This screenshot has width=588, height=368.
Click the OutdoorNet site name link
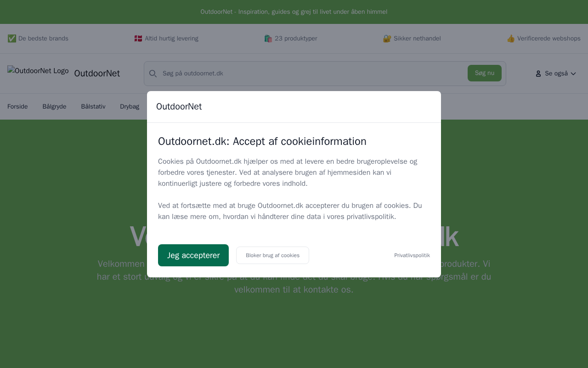tap(97, 74)
